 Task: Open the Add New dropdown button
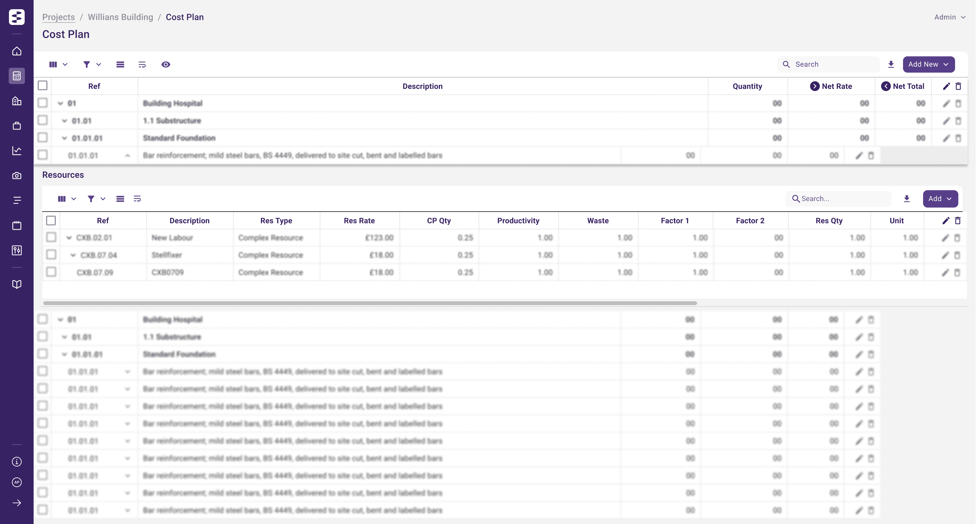click(x=928, y=64)
